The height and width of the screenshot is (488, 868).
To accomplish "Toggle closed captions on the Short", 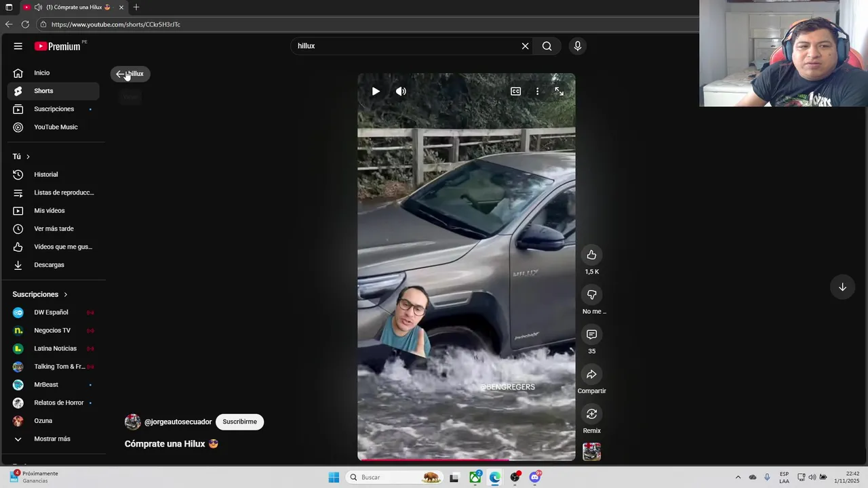I will click(515, 91).
